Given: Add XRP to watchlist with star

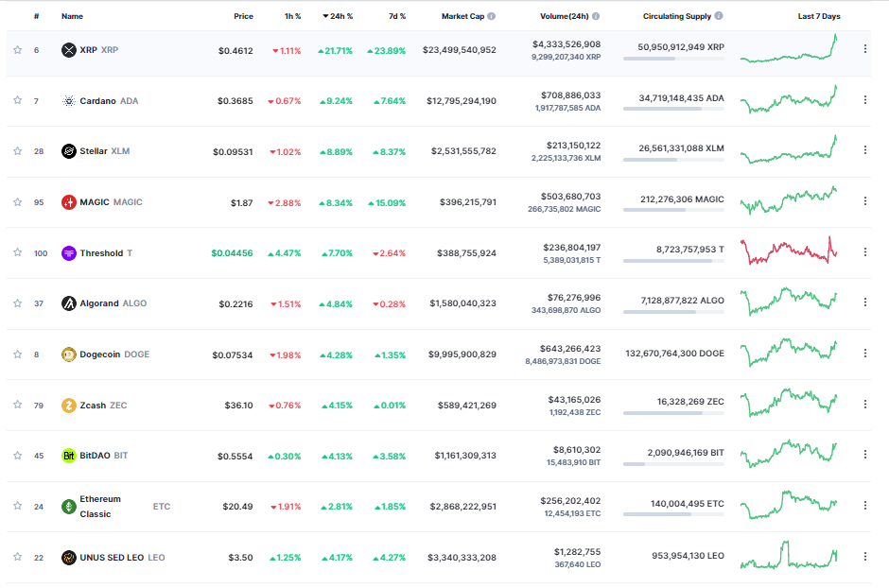Looking at the screenshot, I should [18, 50].
